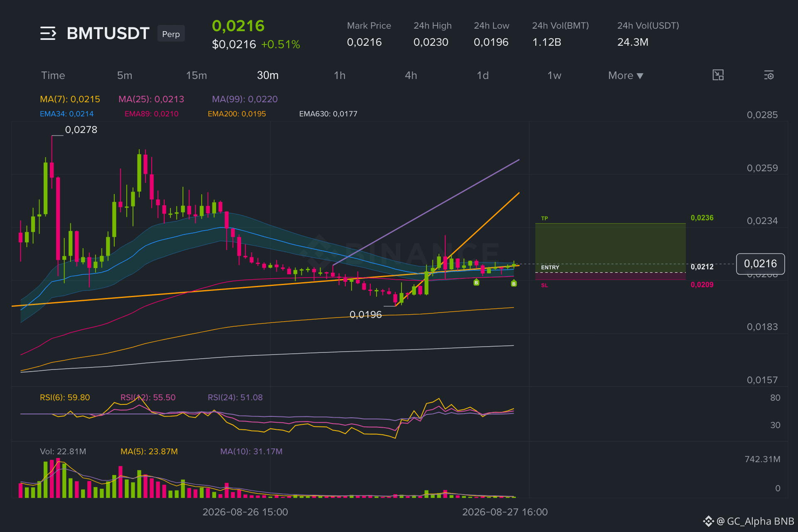Click the Vol: 22.81M label
The image size is (798, 532).
[x=63, y=451]
